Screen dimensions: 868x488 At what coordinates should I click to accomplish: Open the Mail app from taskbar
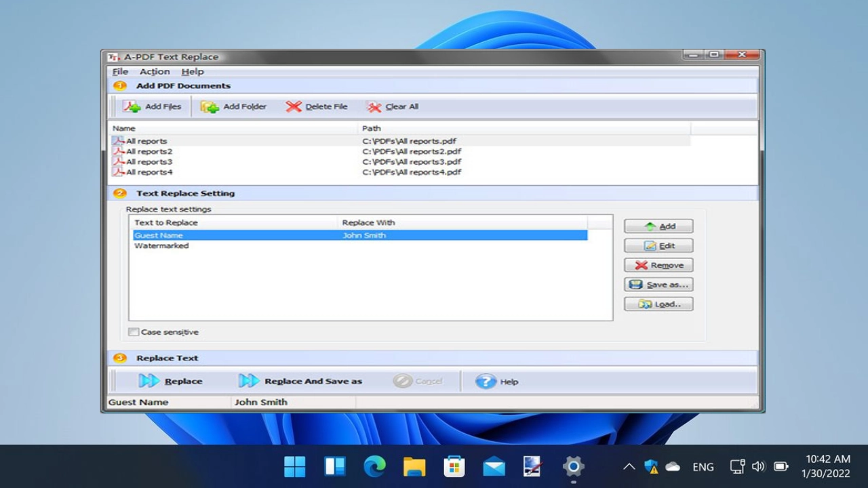click(494, 466)
